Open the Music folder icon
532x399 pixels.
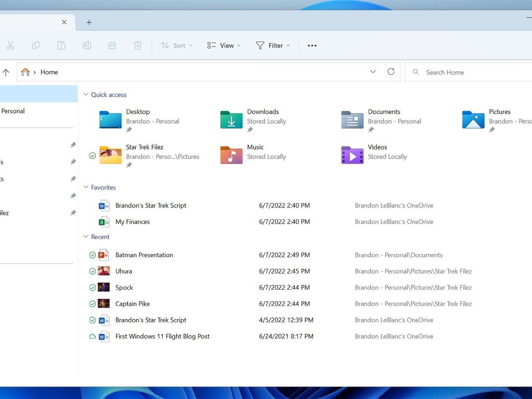coord(231,155)
